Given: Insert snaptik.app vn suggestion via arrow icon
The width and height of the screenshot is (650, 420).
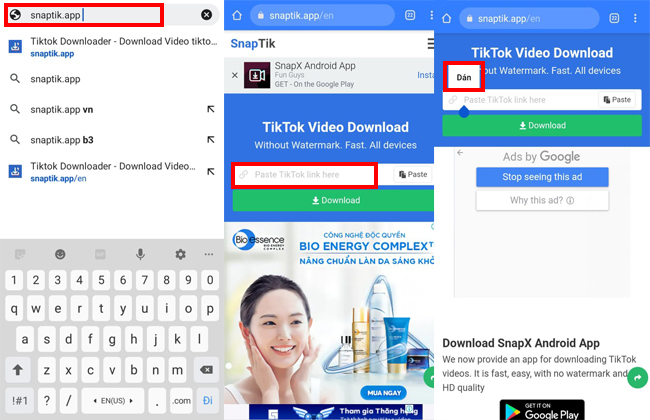Looking at the screenshot, I should click(x=211, y=109).
